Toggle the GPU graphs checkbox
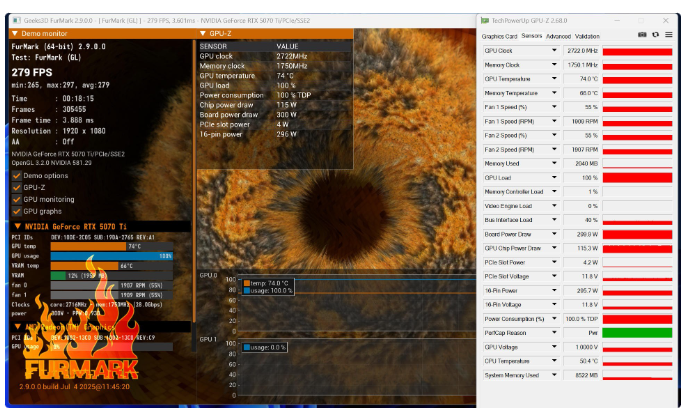 tap(17, 211)
